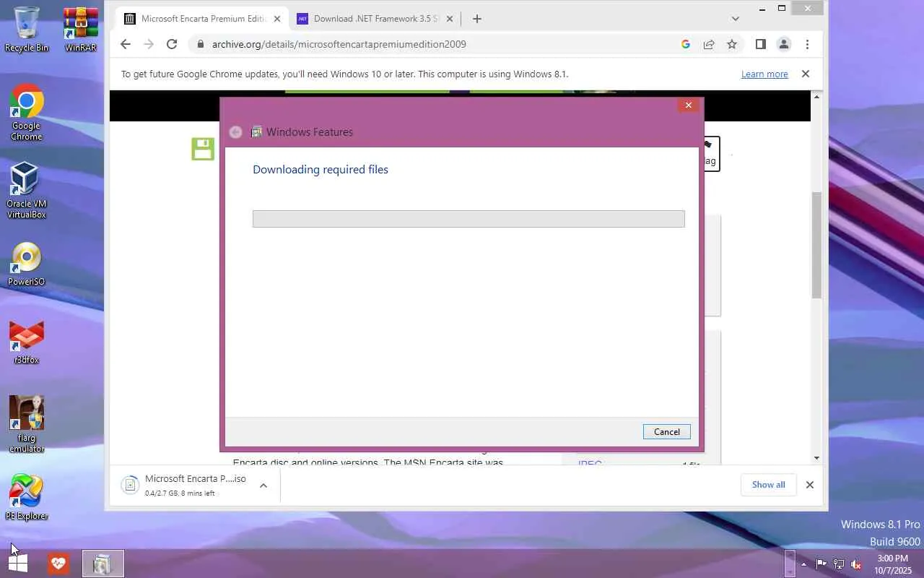Screen dimensions: 924x578
Task: Start Oracle VM VirtualBox shortcut
Action: [x=27, y=189]
